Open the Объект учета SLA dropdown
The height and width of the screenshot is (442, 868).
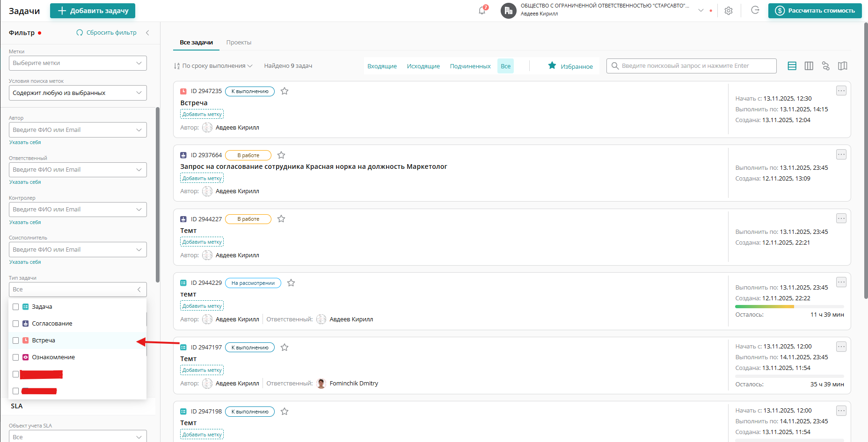(x=78, y=436)
